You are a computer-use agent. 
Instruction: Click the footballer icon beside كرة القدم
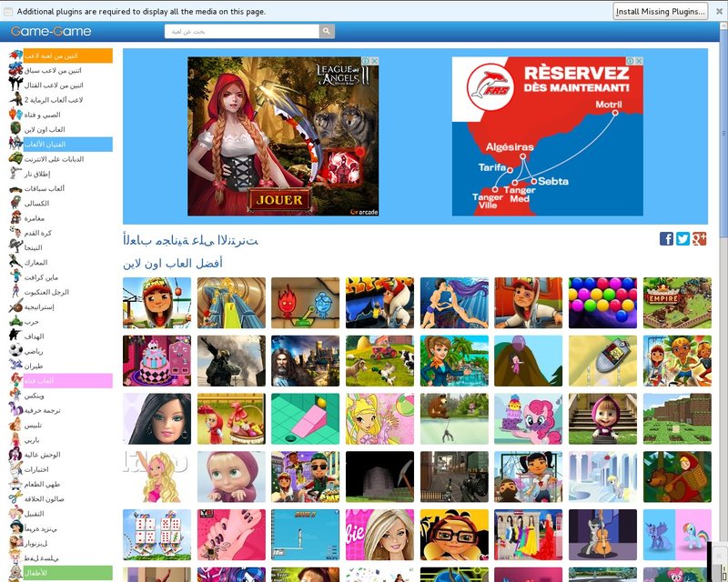pos(15,233)
